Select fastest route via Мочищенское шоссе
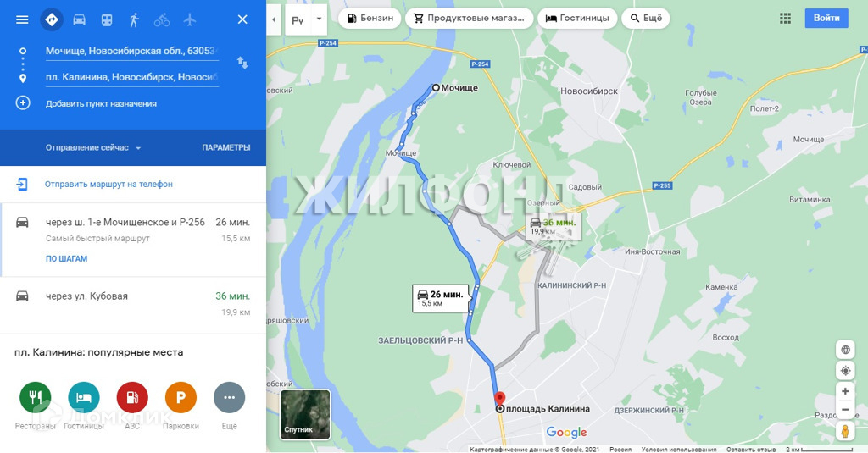The width and height of the screenshot is (868, 453). coord(133,240)
